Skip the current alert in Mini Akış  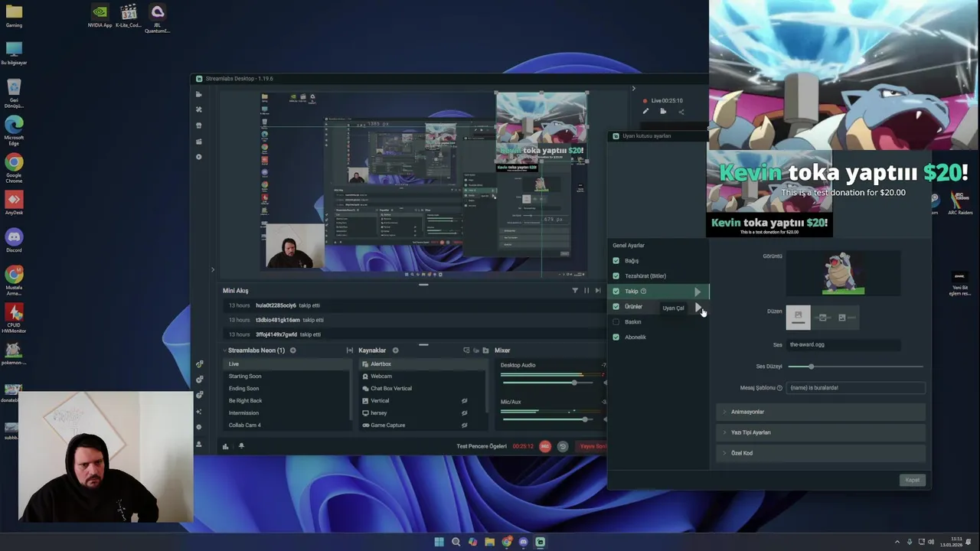(x=598, y=290)
